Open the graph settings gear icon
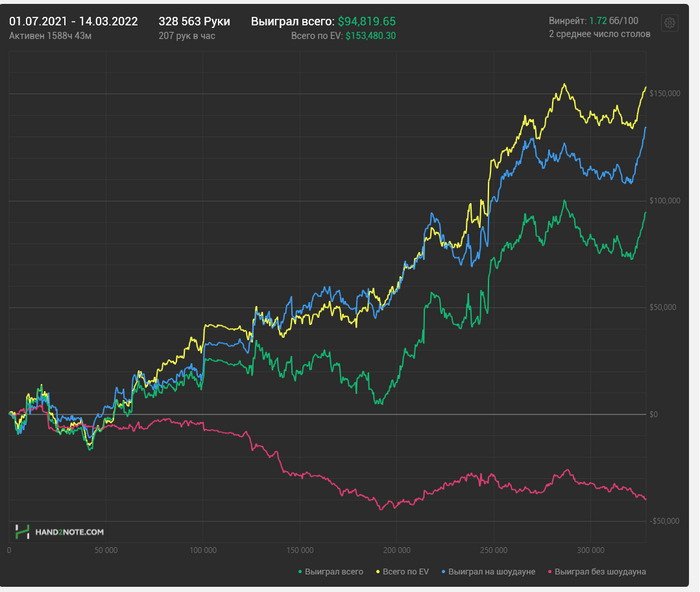 (669, 23)
